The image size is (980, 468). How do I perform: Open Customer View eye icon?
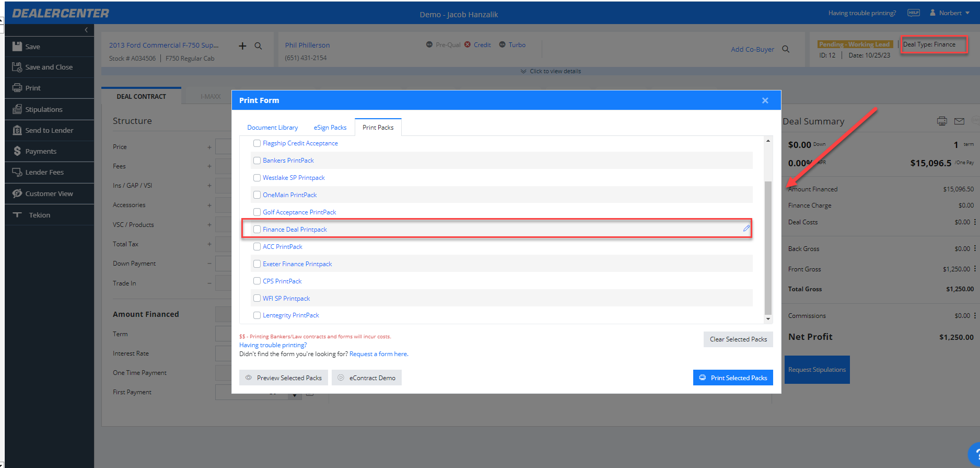tap(17, 193)
